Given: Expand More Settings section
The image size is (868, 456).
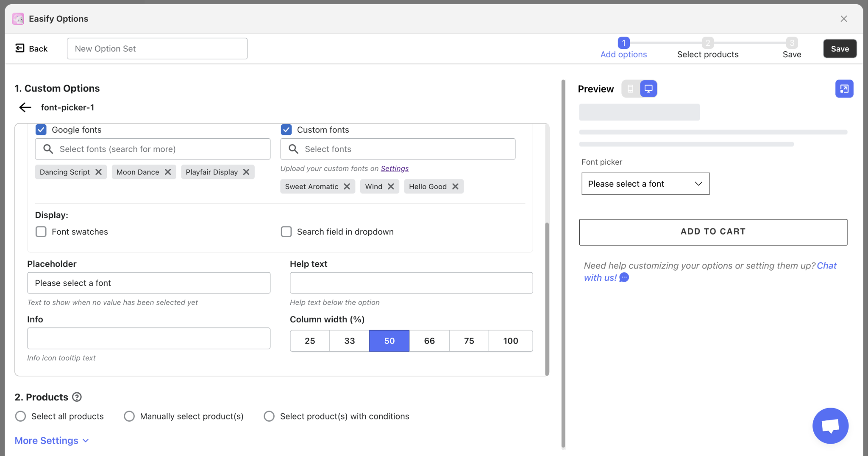Looking at the screenshot, I should click(52, 441).
